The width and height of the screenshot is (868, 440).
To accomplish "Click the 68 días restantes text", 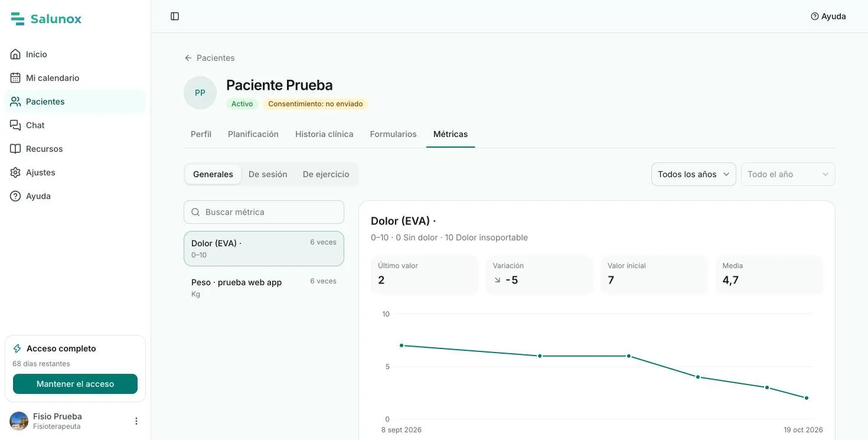I will 41,364.
